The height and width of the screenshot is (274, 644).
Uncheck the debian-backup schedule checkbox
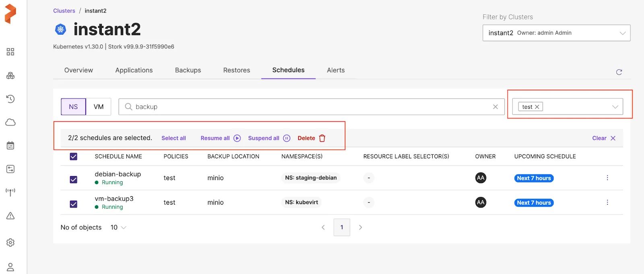click(x=74, y=180)
